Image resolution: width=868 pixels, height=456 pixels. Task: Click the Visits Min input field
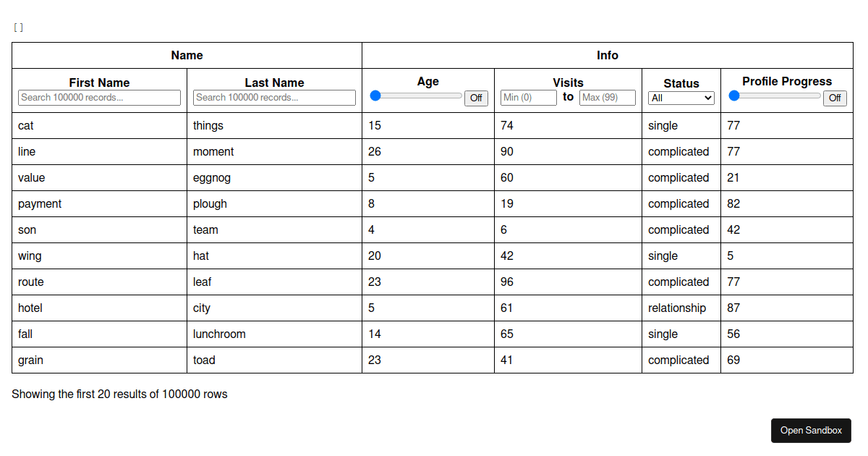528,98
